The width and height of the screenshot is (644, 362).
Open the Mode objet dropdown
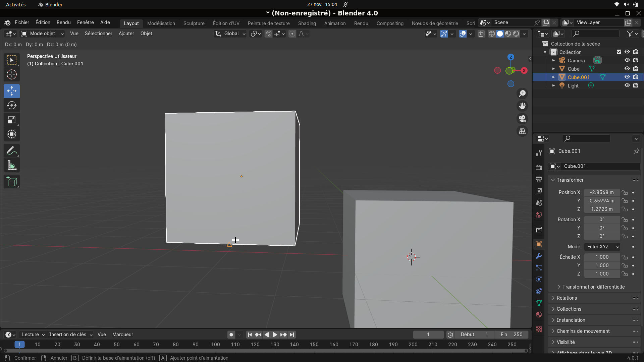pyautogui.click(x=42, y=34)
